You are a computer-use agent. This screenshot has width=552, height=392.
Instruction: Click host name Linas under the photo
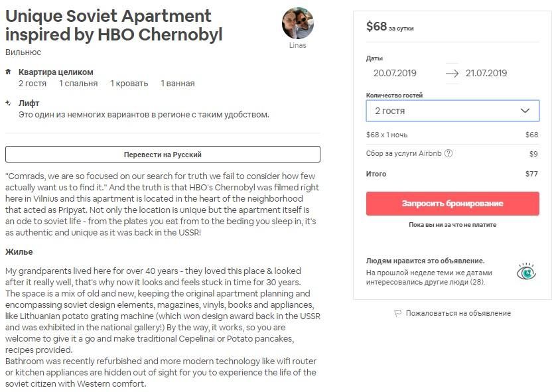[x=297, y=45]
